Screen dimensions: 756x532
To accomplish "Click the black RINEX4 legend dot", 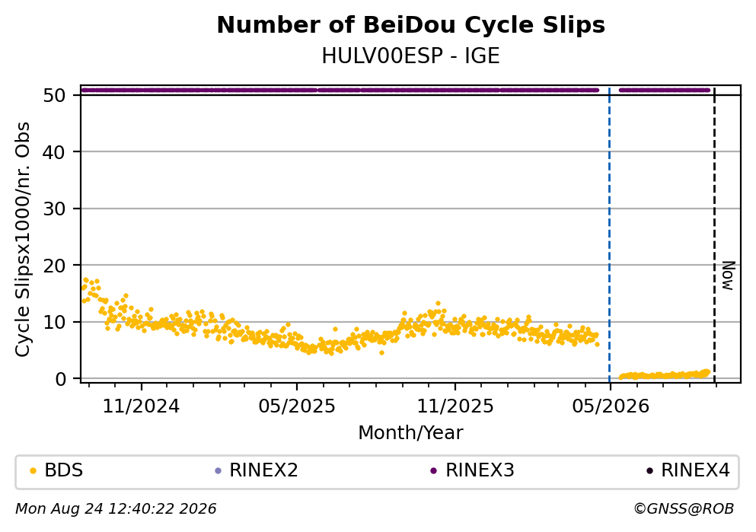I will click(649, 471).
